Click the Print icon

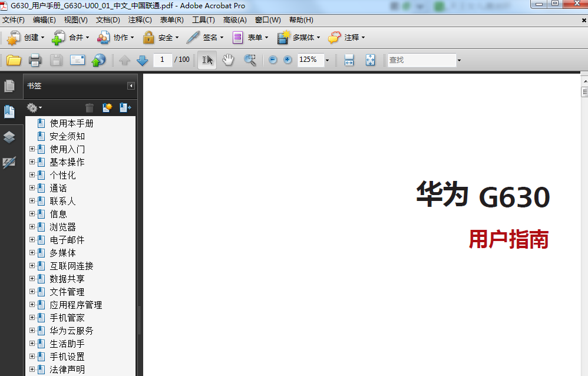click(34, 60)
